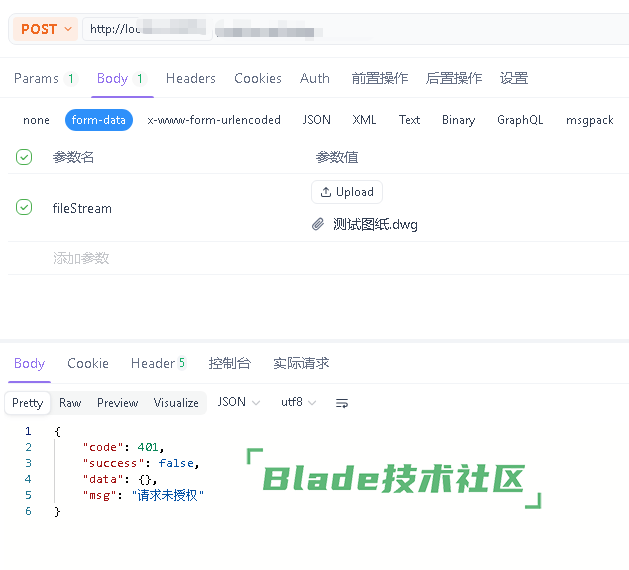Viewport: 629px width, 570px height.
Task: Open the request Headers tab
Action: pyautogui.click(x=190, y=78)
